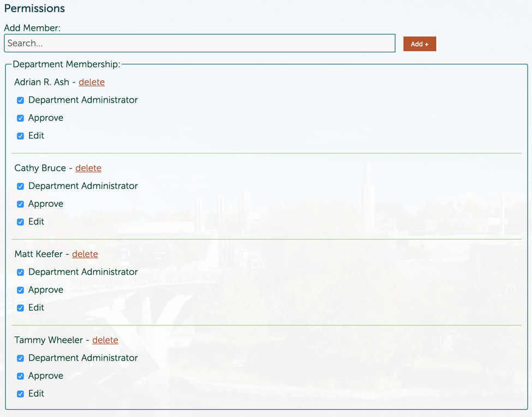The image size is (532, 417).
Task: Uncheck Department Administrator for Adrian R. Ash
Action: click(x=20, y=100)
